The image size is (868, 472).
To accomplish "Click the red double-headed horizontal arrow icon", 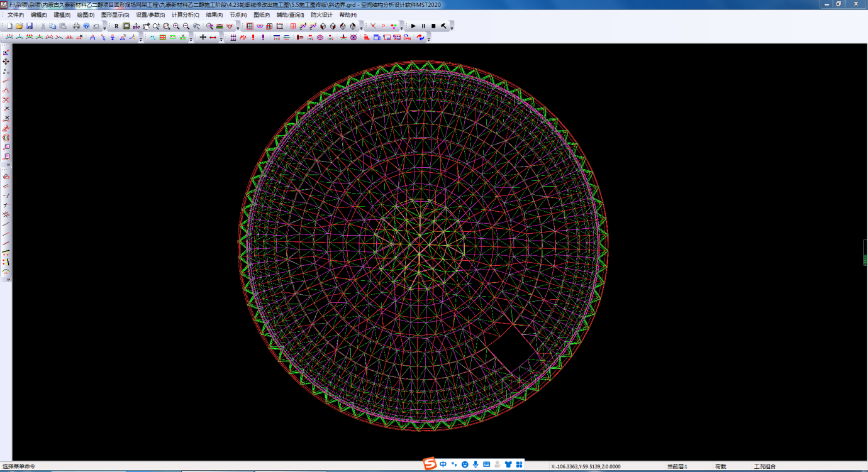I will click(213, 38).
